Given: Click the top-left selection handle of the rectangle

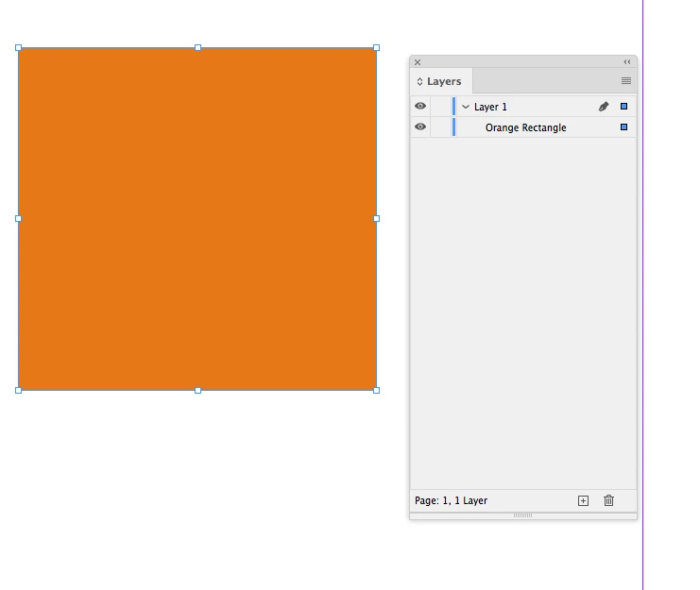Looking at the screenshot, I should [x=18, y=48].
